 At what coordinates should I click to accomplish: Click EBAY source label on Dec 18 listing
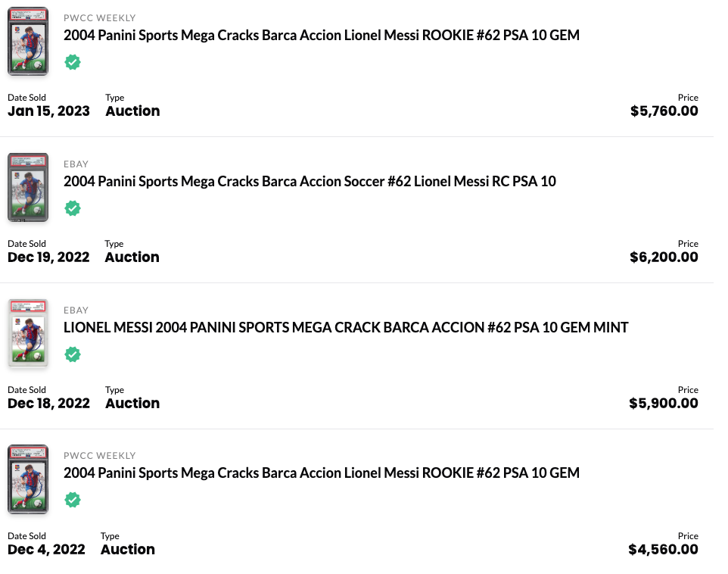pyautogui.click(x=76, y=310)
